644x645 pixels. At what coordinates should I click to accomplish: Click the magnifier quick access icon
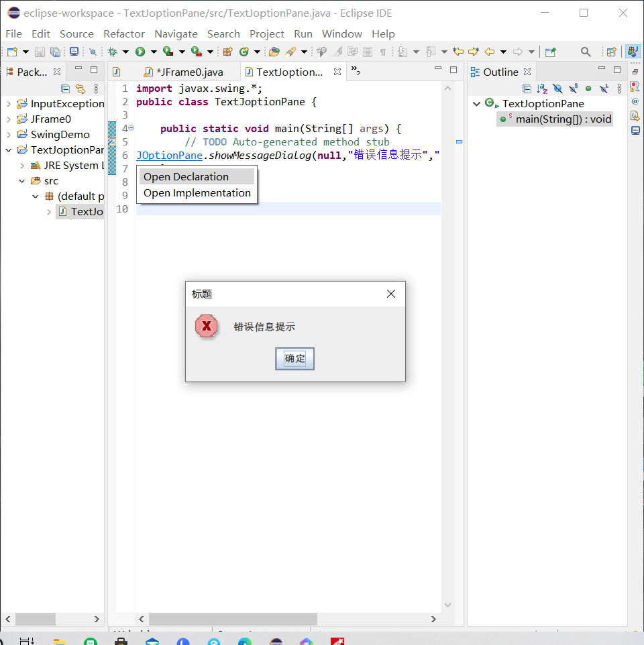click(x=586, y=52)
